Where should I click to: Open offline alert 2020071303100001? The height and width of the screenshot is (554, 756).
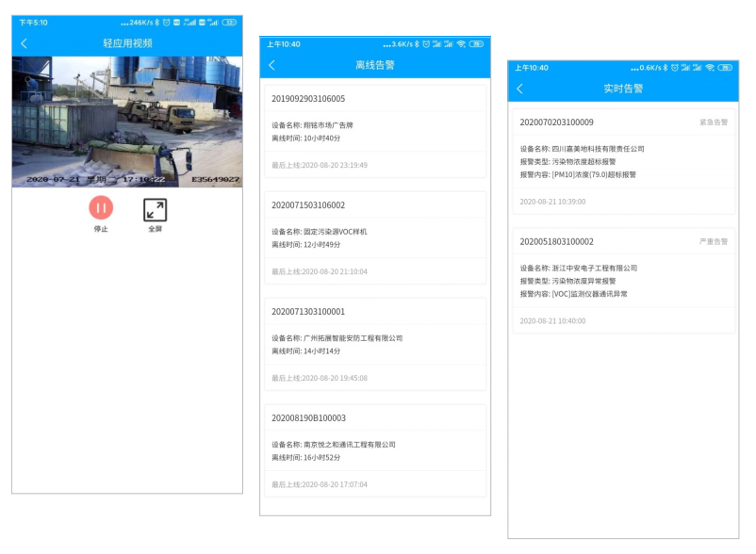(375, 343)
